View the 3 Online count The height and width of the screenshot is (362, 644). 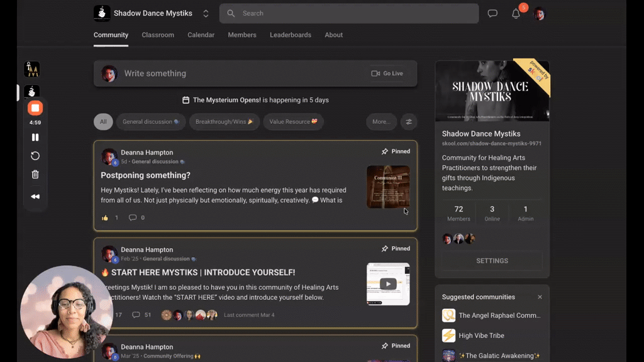pos(492,214)
